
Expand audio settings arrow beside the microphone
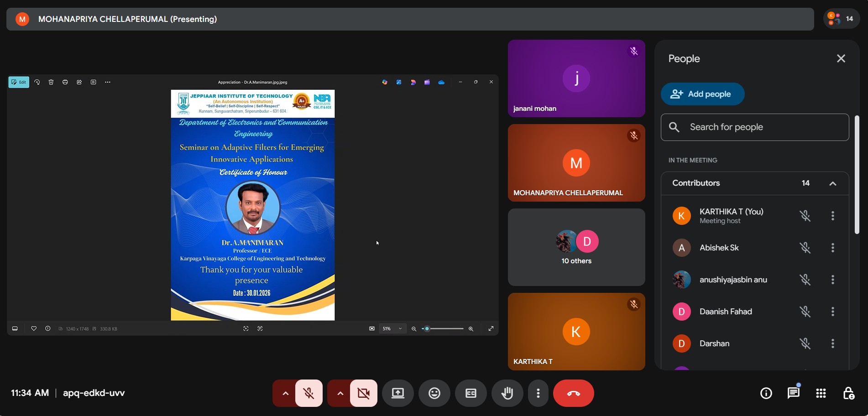pyautogui.click(x=285, y=393)
